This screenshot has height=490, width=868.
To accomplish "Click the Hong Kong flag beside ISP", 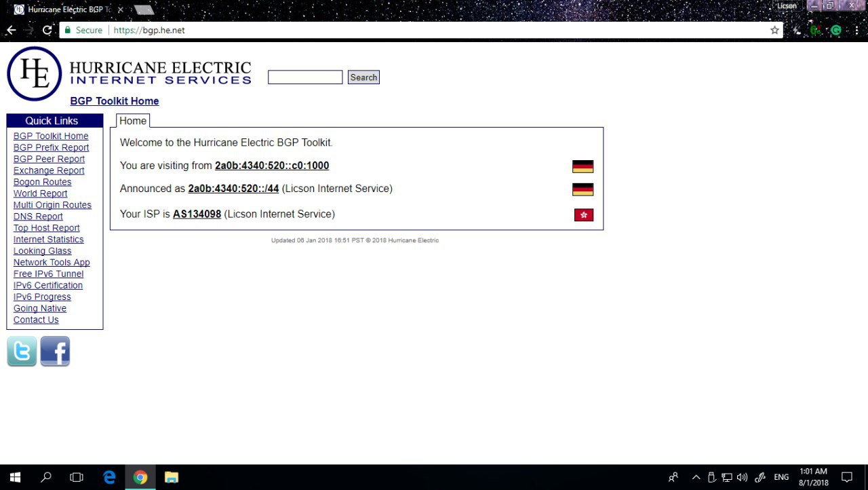I will (x=584, y=215).
